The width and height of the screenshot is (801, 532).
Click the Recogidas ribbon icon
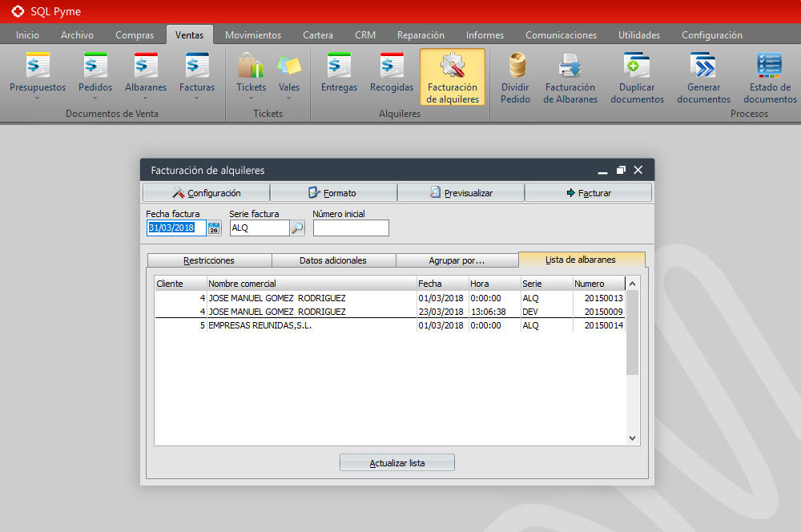pos(392,73)
